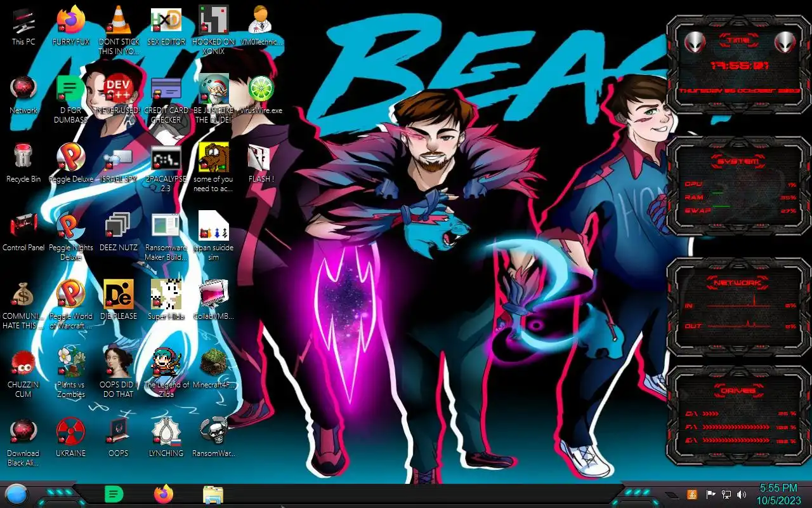This screenshot has width=812, height=508.
Task: Click the left alien head in Time widget
Action: (695, 42)
